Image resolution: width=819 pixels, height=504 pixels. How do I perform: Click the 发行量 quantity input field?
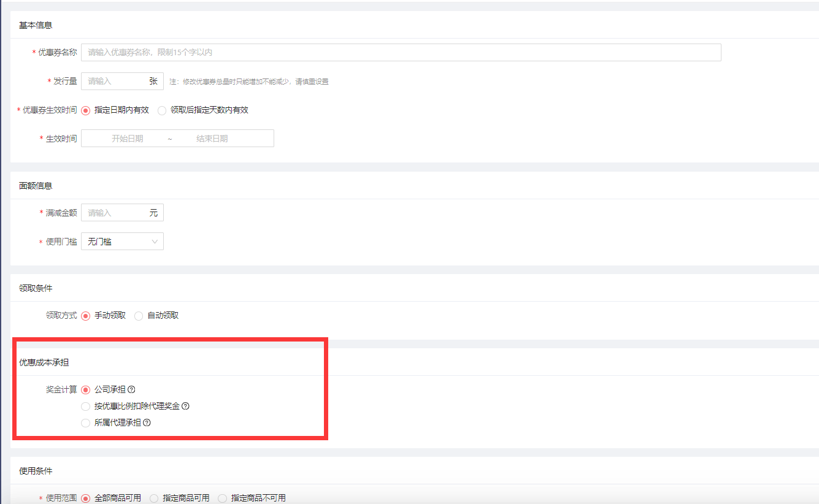[114, 81]
